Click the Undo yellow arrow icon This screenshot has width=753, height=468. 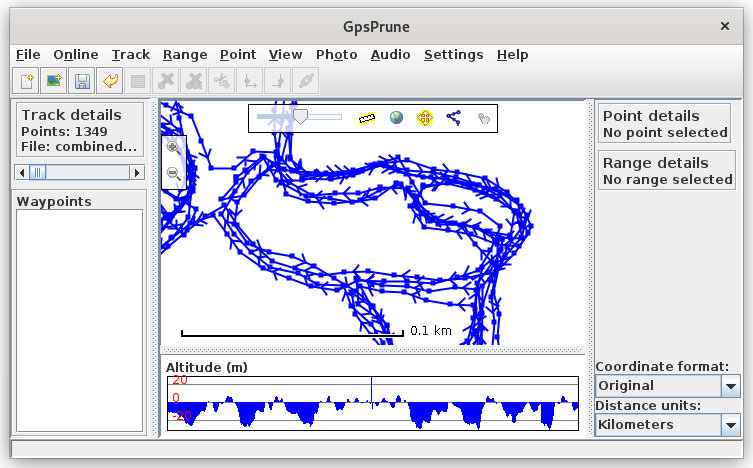click(x=110, y=81)
